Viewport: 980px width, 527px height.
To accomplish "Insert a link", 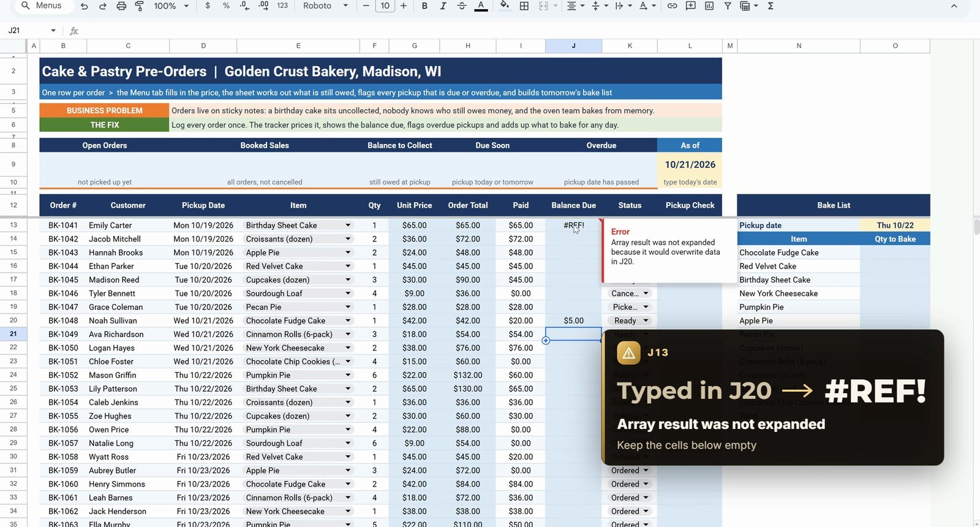I will [672, 6].
